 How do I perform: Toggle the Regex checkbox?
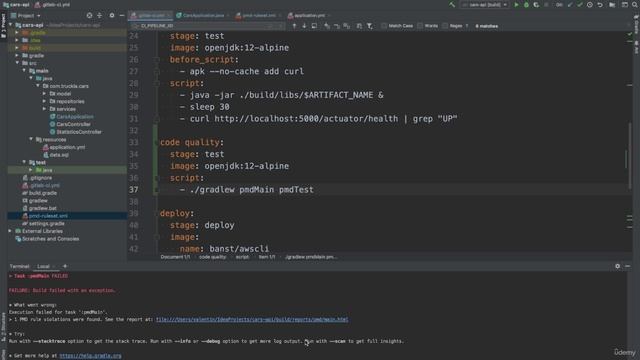pos(445,26)
